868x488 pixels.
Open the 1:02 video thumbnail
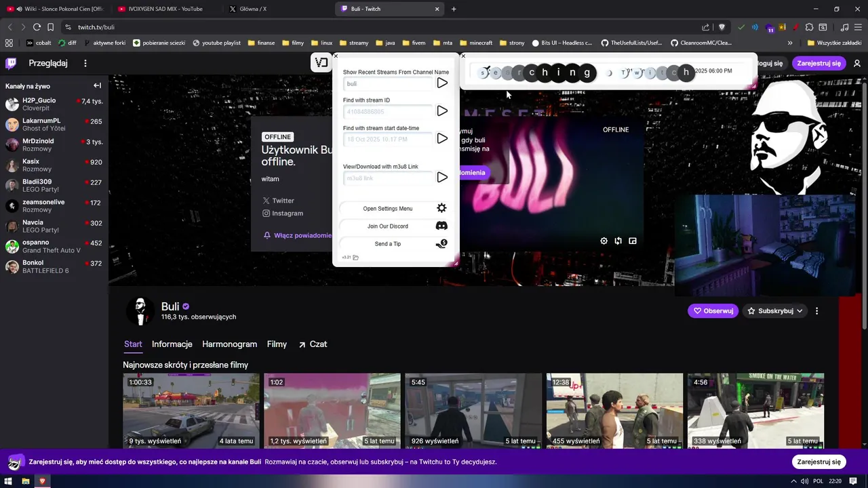(x=332, y=411)
